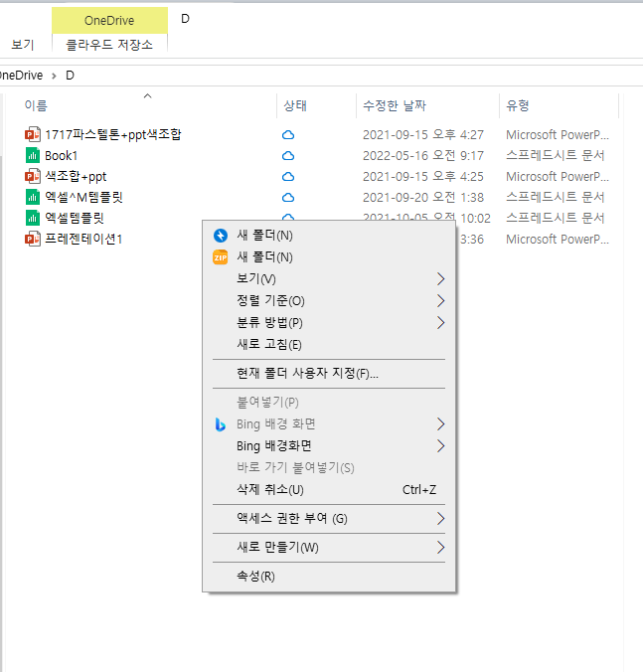Open the 클라우드 저장소 ribbon tab

click(x=109, y=44)
